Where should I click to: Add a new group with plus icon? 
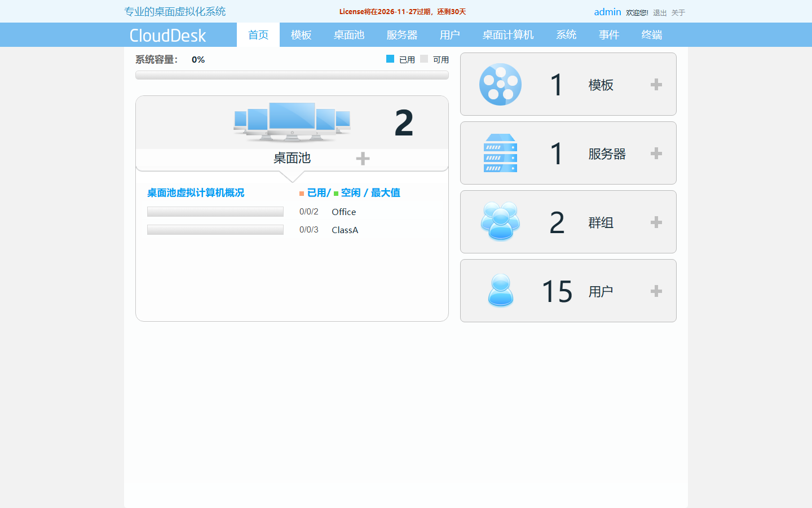(656, 222)
